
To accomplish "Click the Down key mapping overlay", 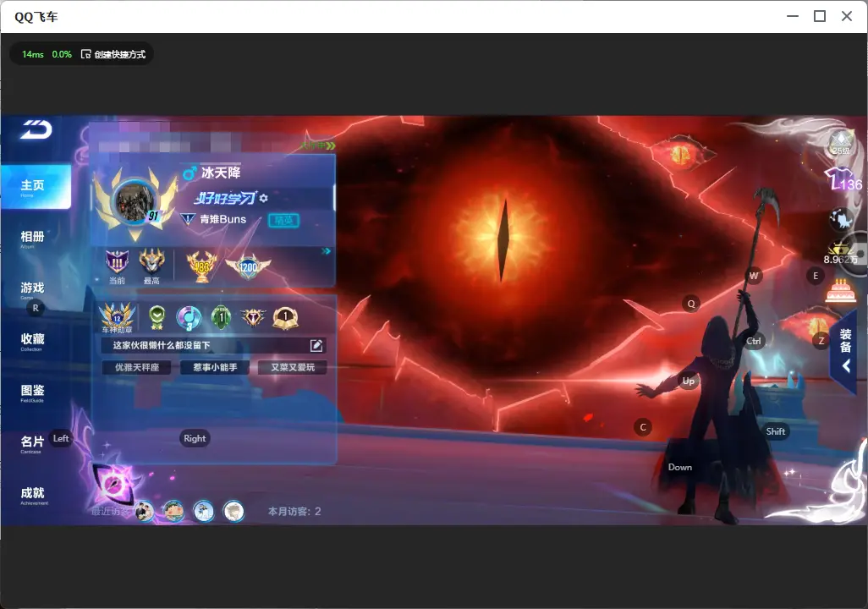I will click(680, 467).
